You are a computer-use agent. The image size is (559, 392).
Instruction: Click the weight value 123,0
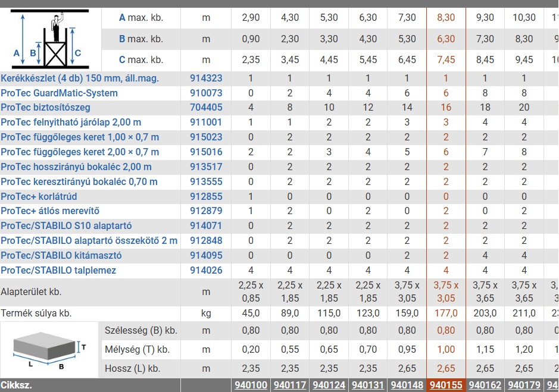coord(368,313)
